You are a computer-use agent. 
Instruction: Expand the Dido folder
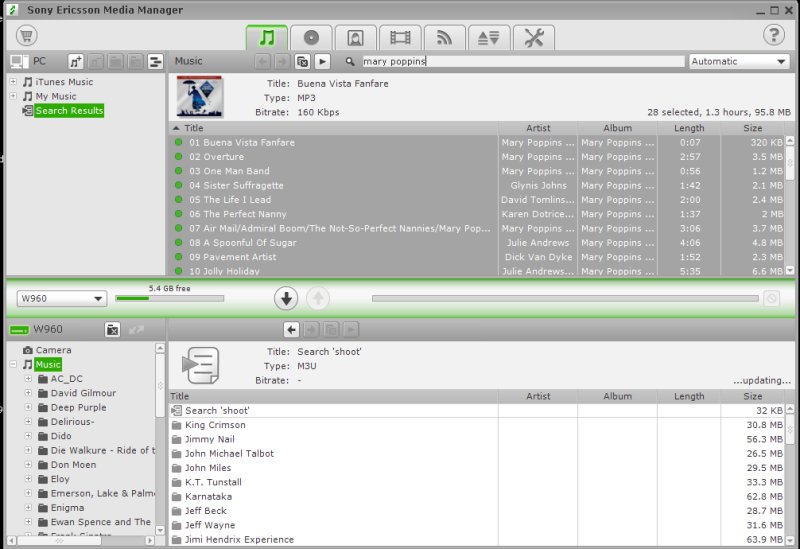coord(29,436)
